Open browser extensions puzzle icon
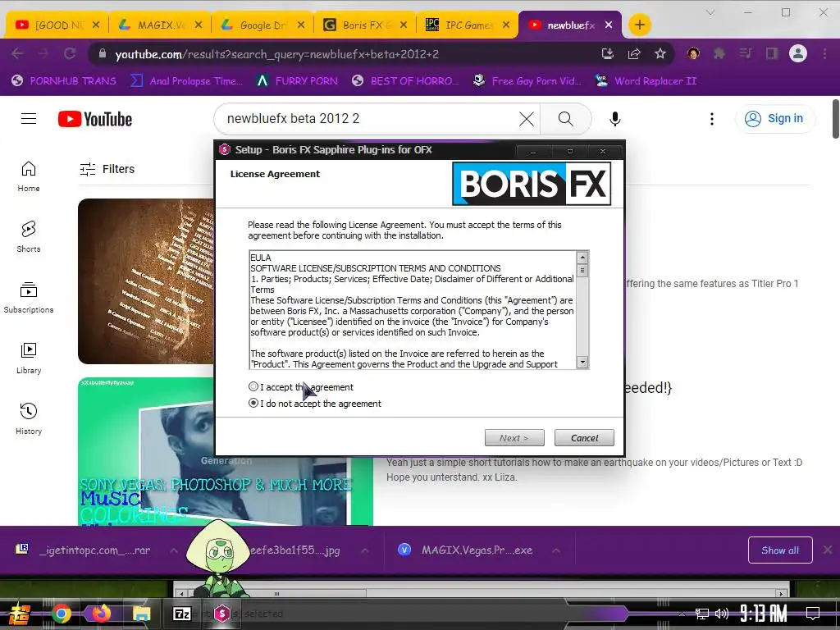840x630 pixels. click(x=719, y=53)
